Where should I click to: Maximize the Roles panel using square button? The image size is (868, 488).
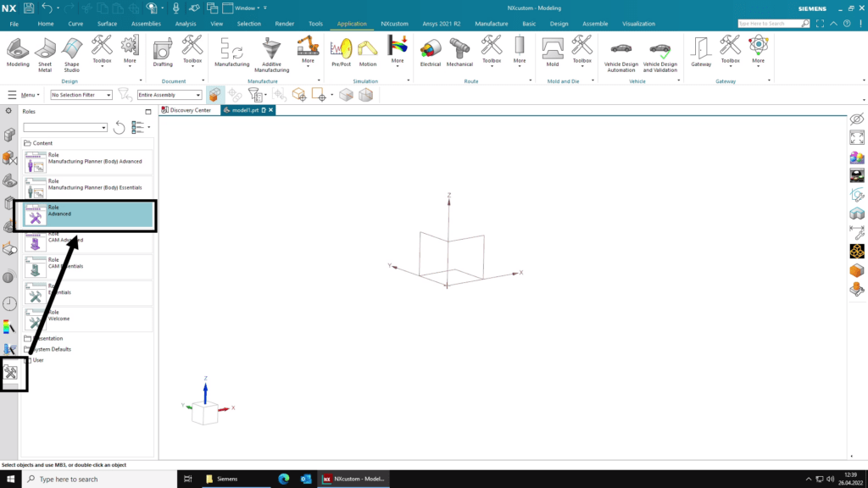click(148, 112)
